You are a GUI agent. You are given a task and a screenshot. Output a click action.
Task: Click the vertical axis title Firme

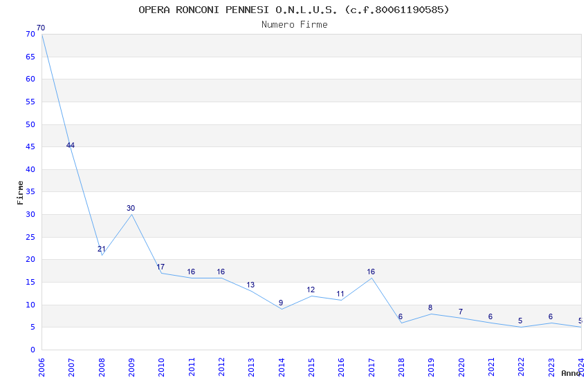20,193
